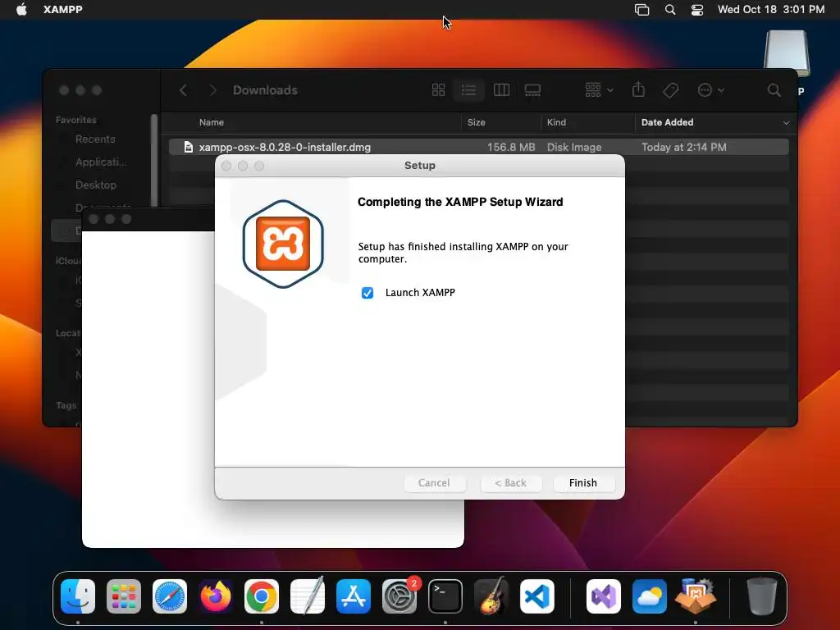Uncheck the Launch XAMPP checkbox
840x630 pixels.
(x=367, y=293)
